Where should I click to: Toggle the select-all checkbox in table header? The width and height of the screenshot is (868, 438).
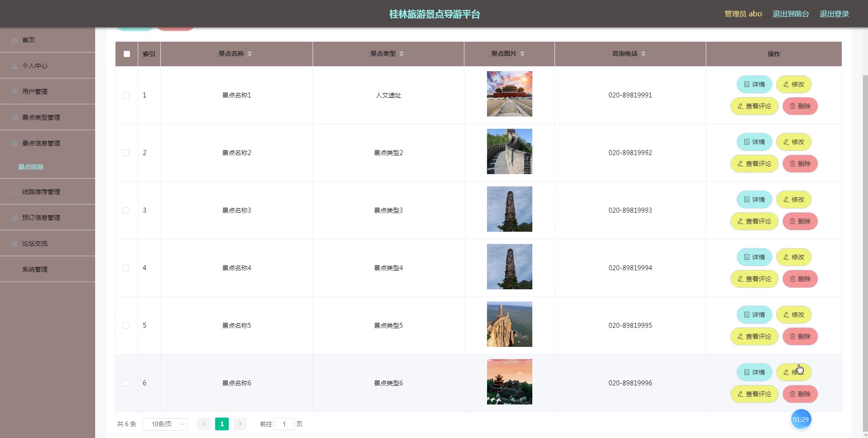tap(127, 54)
